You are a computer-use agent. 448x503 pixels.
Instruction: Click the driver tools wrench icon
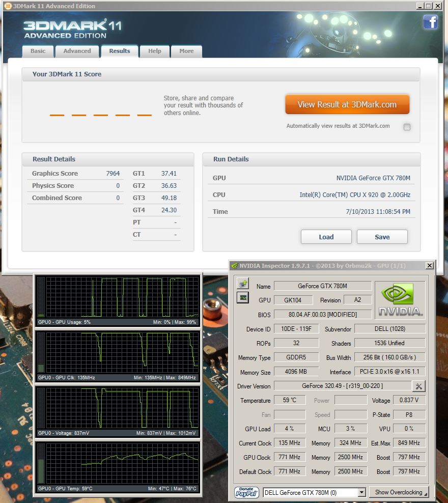coord(418,386)
